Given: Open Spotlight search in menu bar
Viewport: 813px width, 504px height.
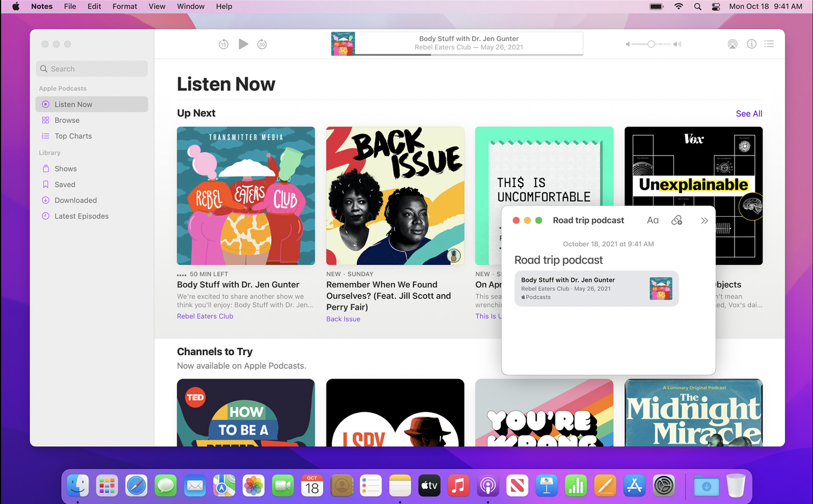Looking at the screenshot, I should pos(697,7).
